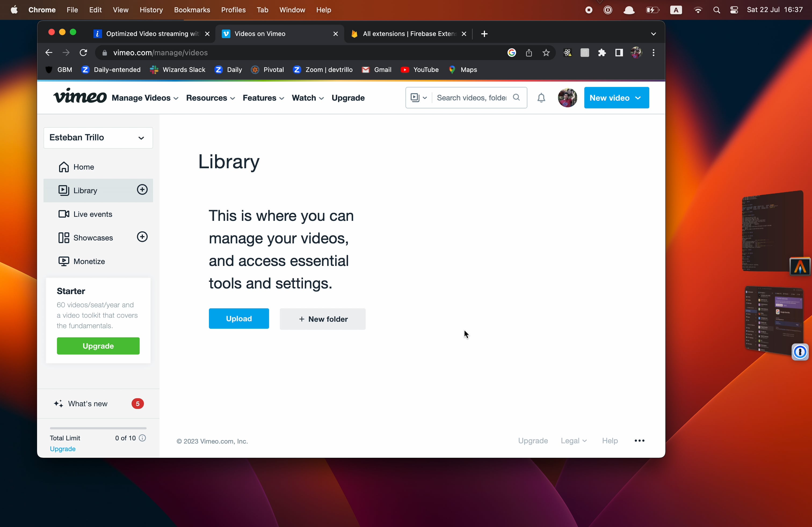Open footer more options ellipsis

639,440
